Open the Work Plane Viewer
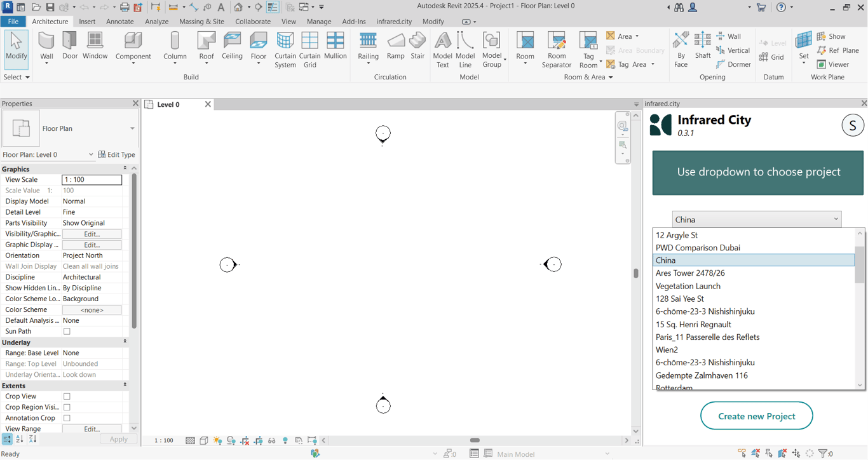The image size is (868, 460). [833, 64]
